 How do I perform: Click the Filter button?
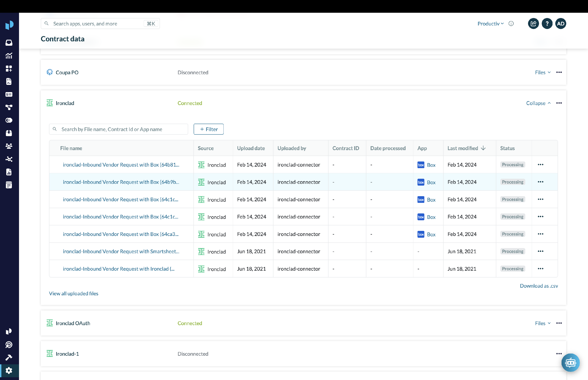pos(209,129)
